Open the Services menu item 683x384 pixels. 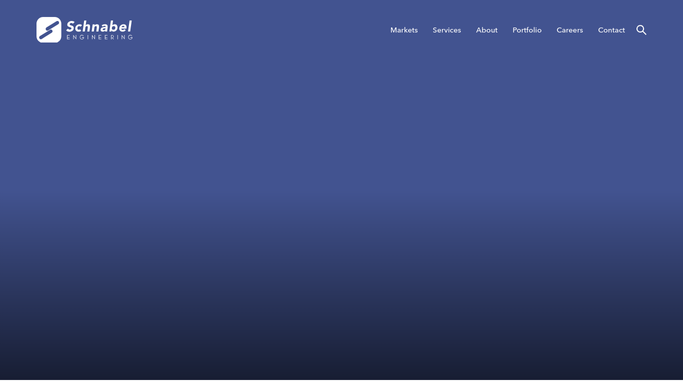[446, 30]
